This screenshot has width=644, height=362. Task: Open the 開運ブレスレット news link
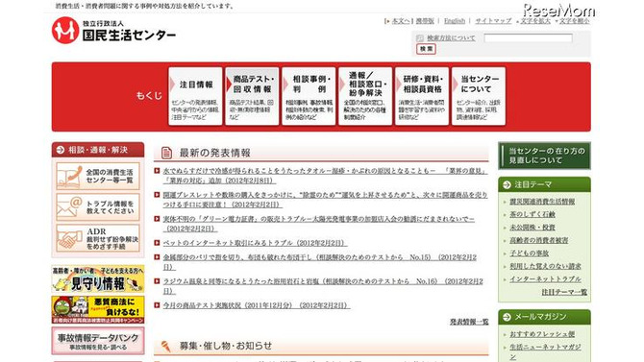325,200
